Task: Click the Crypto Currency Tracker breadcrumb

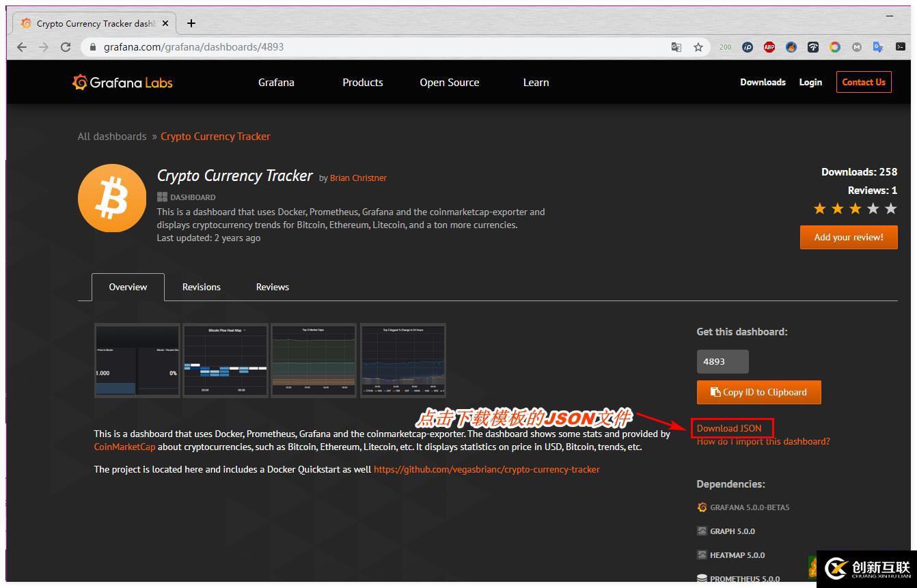Action: (215, 137)
